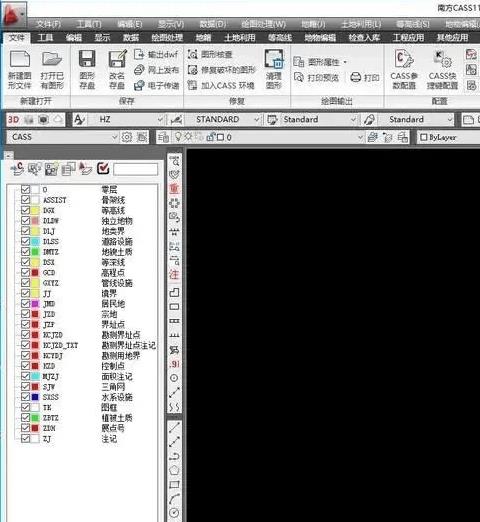The width and height of the screenshot is (480, 522).
Task: Switch to the 等高线 ribbon tab
Action: [x=280, y=38]
